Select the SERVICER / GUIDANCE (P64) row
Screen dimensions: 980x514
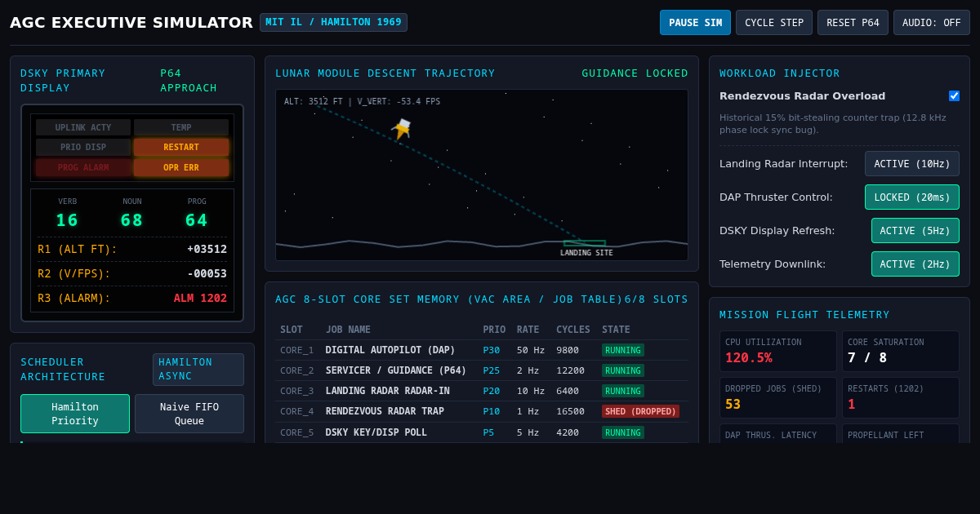click(482, 370)
